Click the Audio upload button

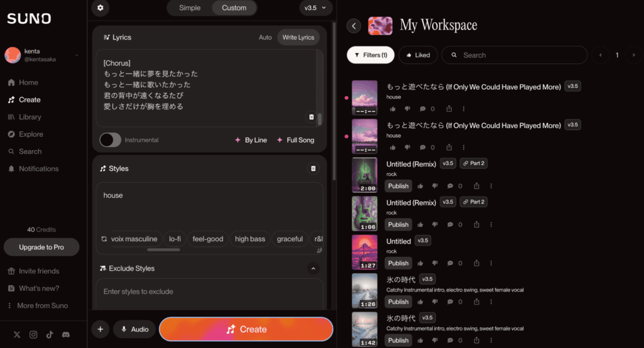pos(135,329)
